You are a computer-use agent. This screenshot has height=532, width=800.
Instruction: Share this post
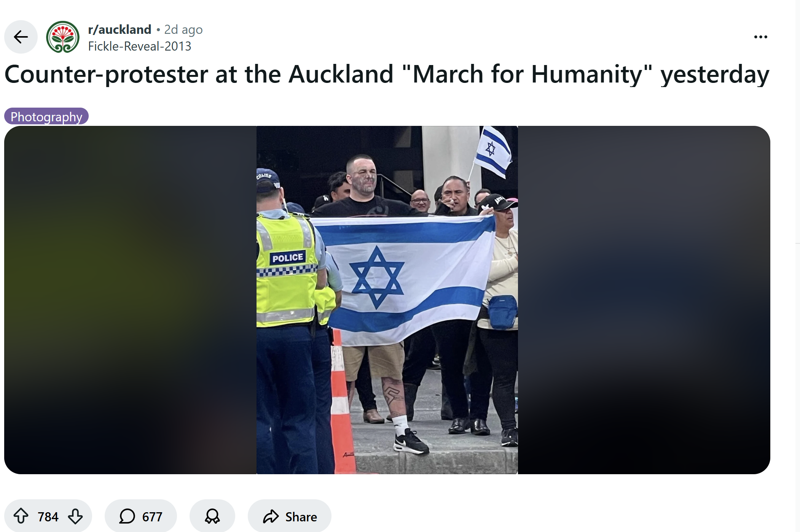click(290, 516)
